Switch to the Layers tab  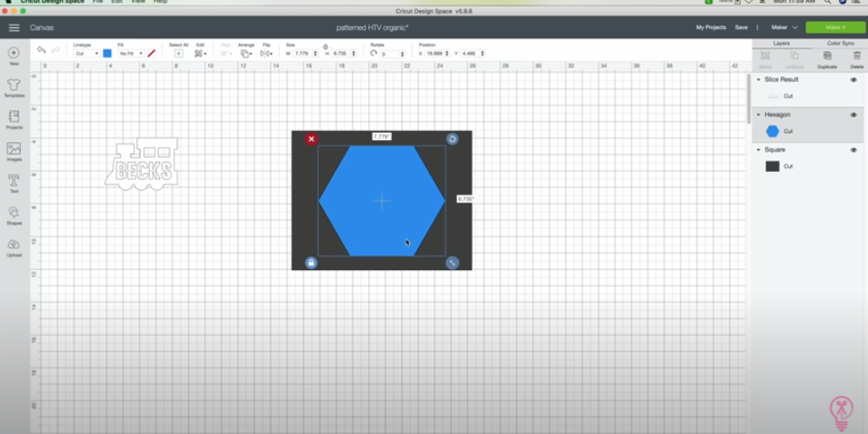[781, 44]
